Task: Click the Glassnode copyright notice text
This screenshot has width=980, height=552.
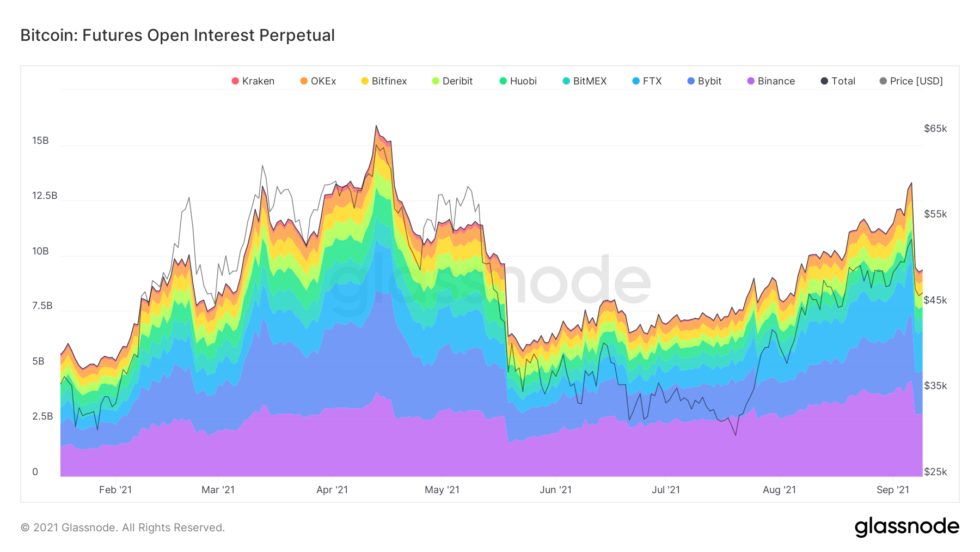Action: [x=122, y=527]
